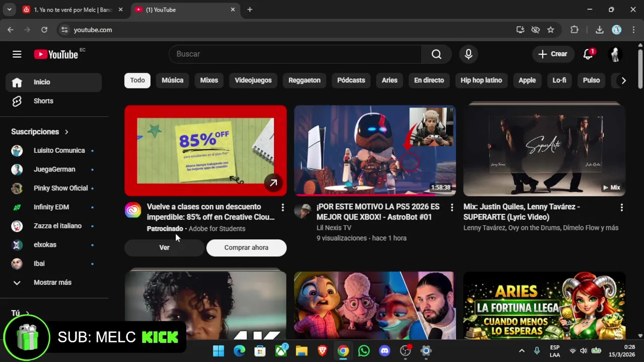This screenshot has height=362, width=644.
Task: Select the Apple filter chip
Action: tap(527, 80)
